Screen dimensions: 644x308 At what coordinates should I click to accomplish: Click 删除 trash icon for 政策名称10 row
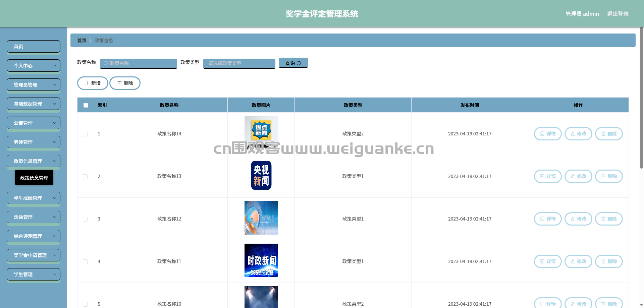pos(603,304)
